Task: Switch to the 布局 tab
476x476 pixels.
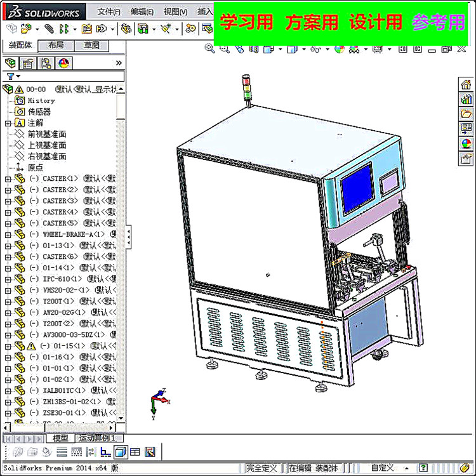Action: (56, 46)
